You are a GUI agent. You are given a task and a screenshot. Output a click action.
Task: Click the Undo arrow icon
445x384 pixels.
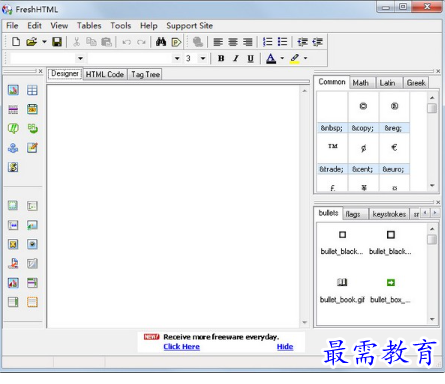126,42
